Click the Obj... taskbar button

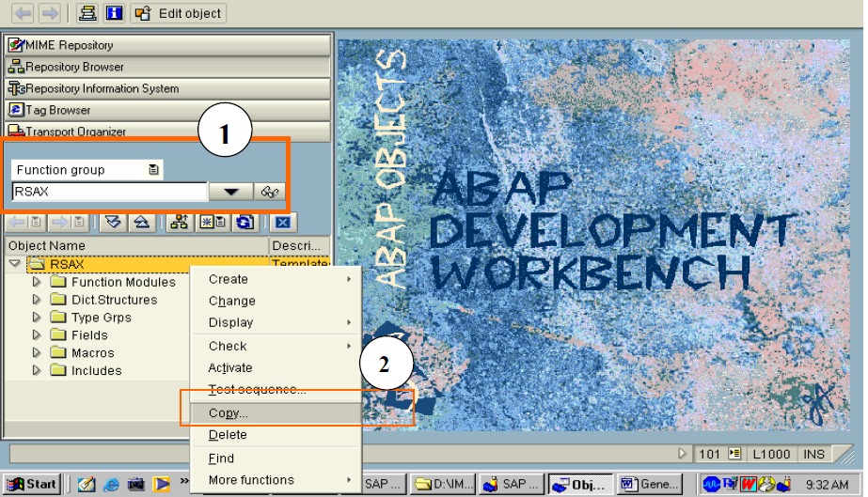coord(580,484)
